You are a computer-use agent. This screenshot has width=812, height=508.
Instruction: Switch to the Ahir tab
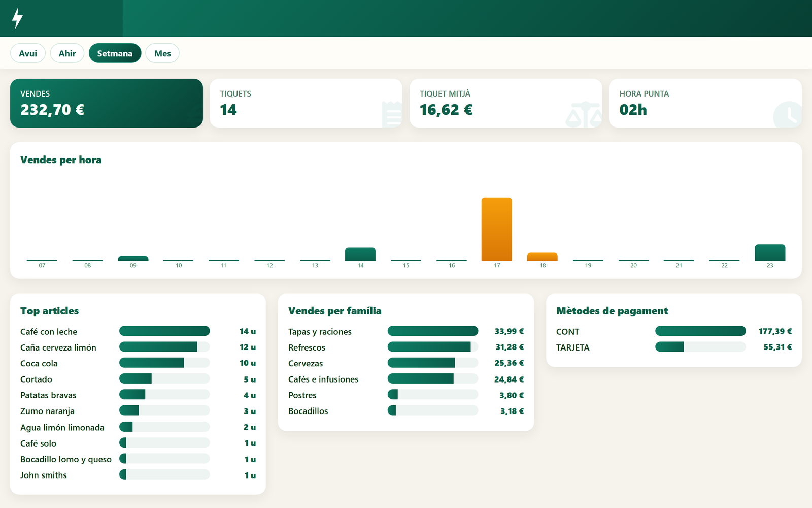point(67,53)
